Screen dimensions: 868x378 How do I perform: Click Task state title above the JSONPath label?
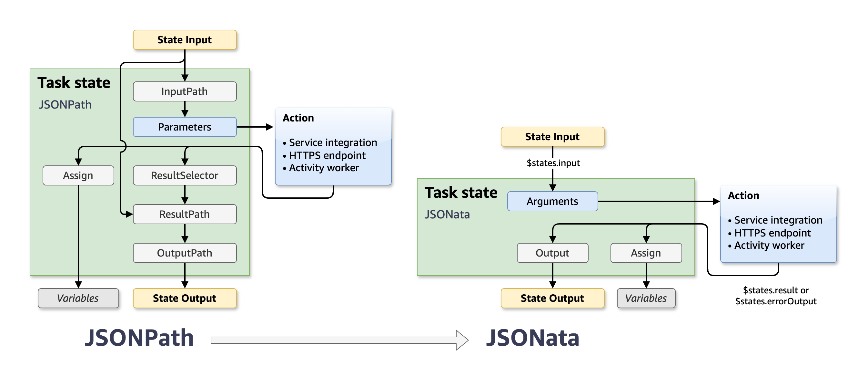click(74, 83)
